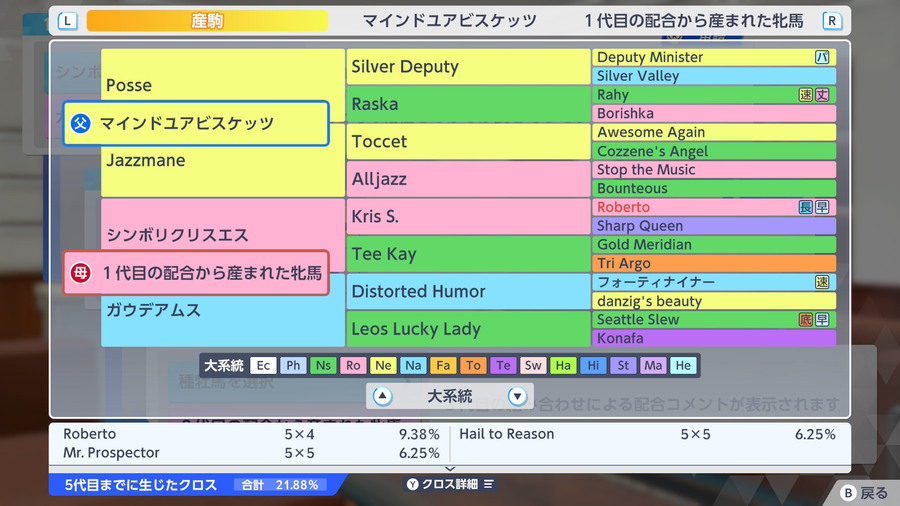Open the 1代目の配合から産まれた牝馬 dam box
The height and width of the screenshot is (506, 900).
196,273
